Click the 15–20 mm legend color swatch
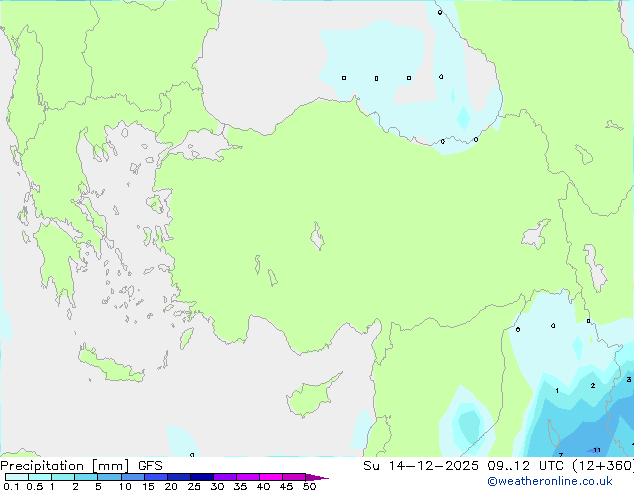The height and width of the screenshot is (490, 634). (156, 477)
